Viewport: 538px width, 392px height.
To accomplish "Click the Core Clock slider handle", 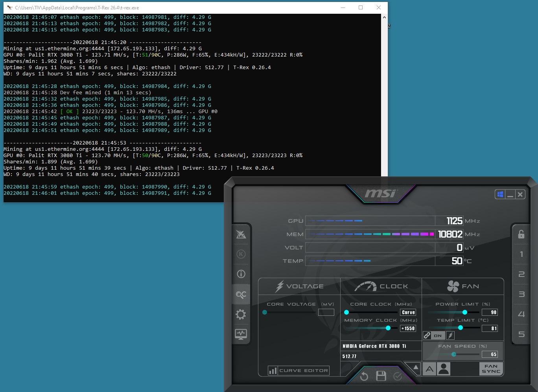I will [346, 312].
